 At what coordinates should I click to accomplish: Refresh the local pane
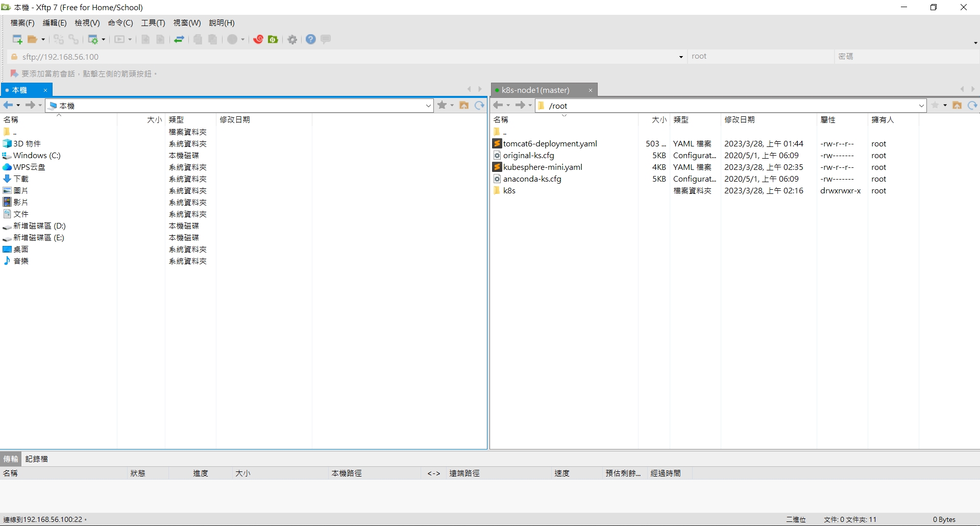(479, 105)
